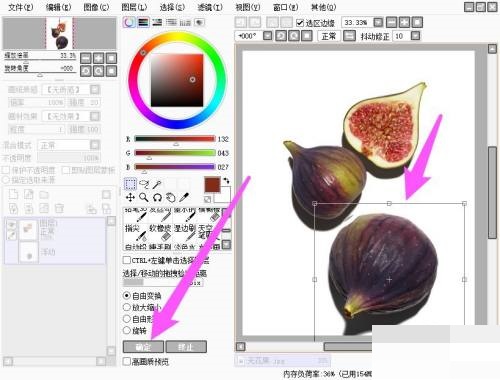
Task: Open the 编辑 menu
Action: click(58, 7)
